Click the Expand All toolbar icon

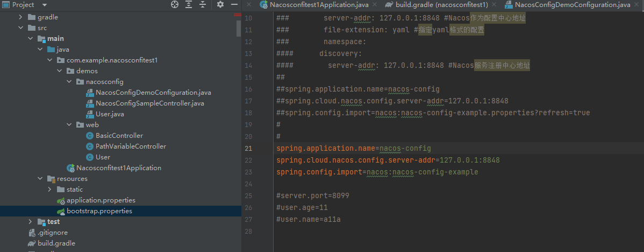189,4
